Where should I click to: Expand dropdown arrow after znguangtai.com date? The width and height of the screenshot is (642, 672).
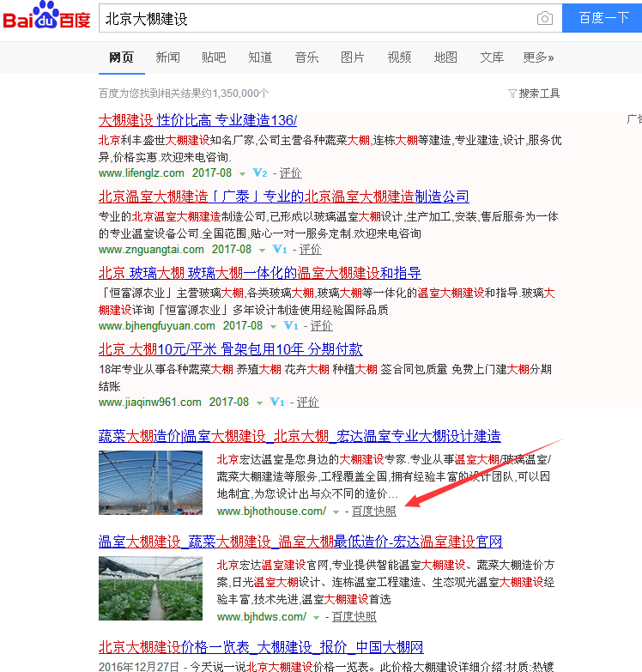pyautogui.click(x=262, y=251)
